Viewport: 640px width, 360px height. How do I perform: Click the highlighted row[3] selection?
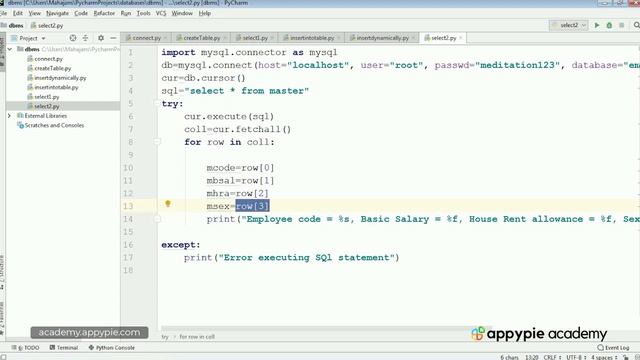pyautogui.click(x=252, y=206)
